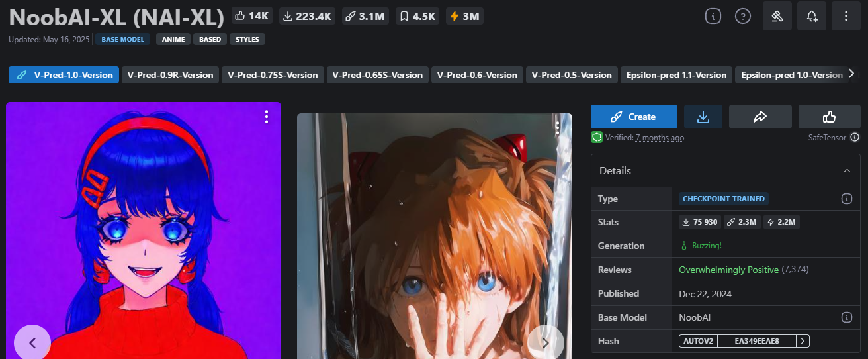This screenshot has width=868, height=359.
Task: Click the ANIME tag
Action: coord(173,39)
